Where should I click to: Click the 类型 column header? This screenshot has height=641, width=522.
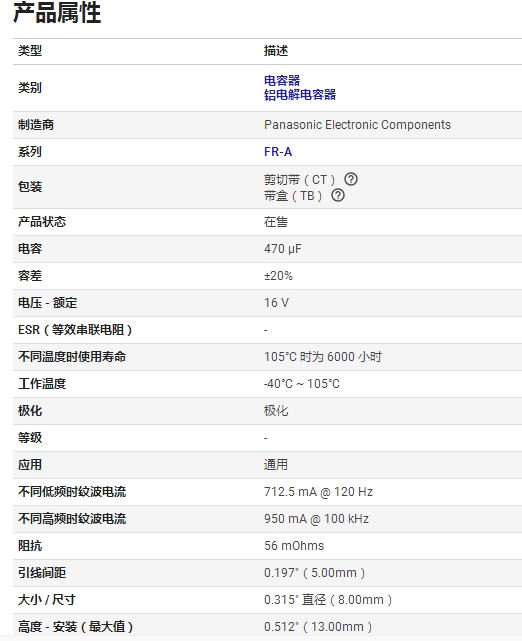(x=30, y=51)
